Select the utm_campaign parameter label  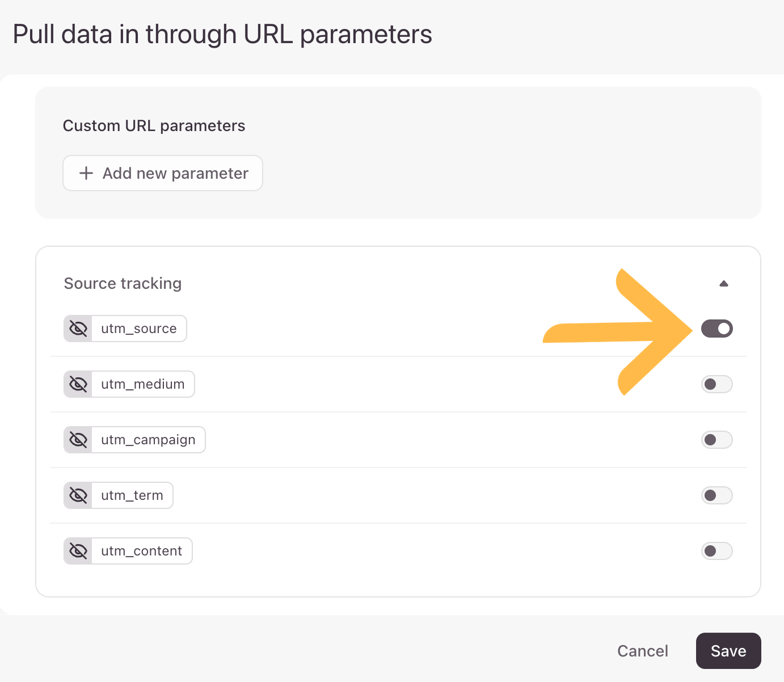(148, 440)
